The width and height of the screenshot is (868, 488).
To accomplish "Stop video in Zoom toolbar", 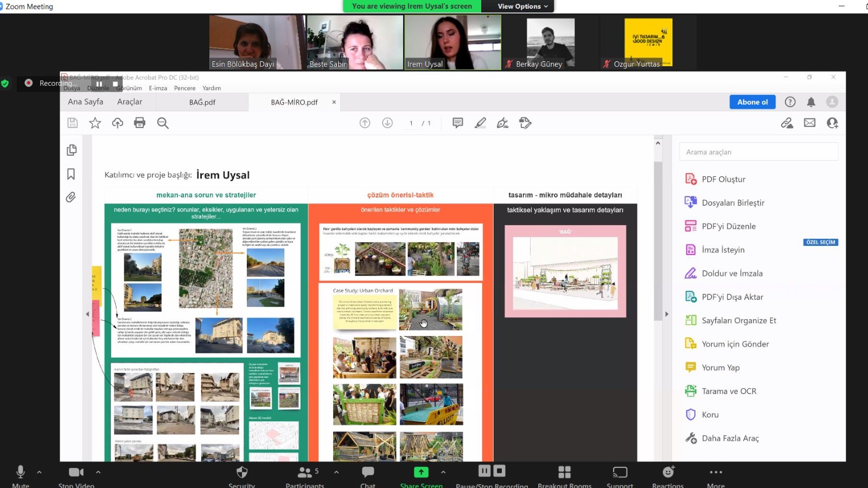I will [x=76, y=475].
